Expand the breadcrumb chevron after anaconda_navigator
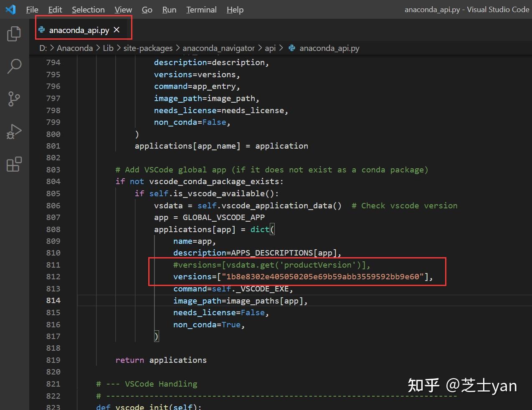532x410 pixels. 260,48
